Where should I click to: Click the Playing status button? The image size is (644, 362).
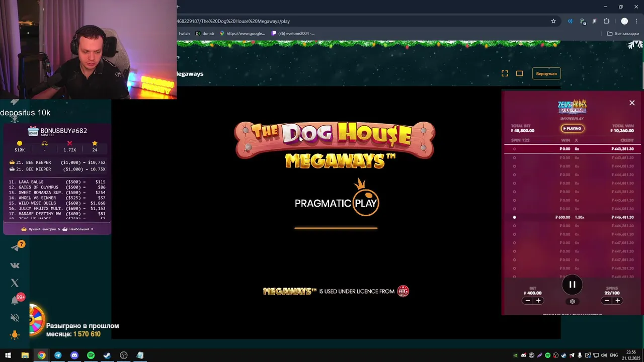[x=573, y=128]
